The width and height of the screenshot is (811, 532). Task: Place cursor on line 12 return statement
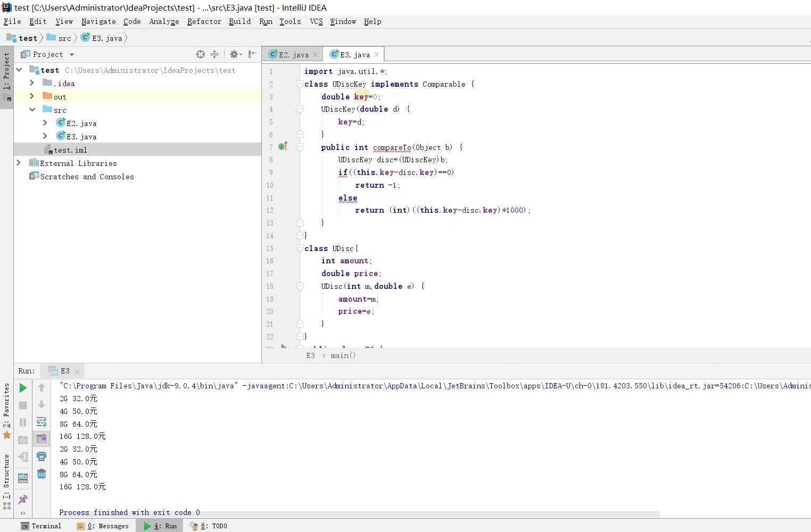(443, 210)
